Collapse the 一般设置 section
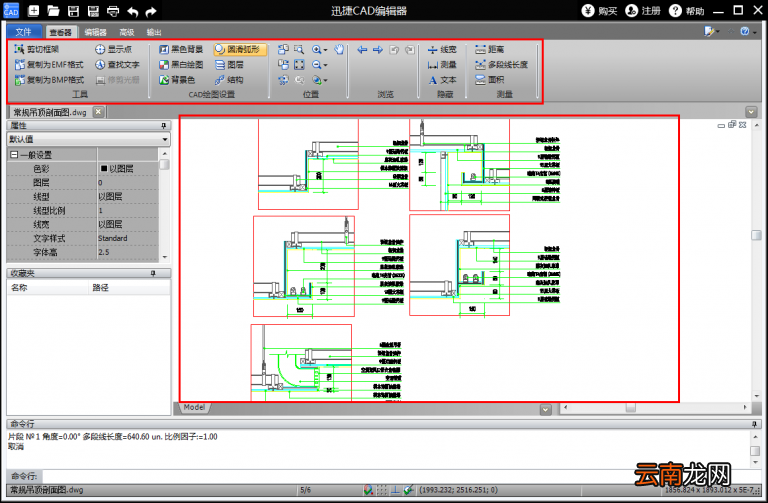Image resolution: width=768 pixels, height=503 pixels. 14,155
